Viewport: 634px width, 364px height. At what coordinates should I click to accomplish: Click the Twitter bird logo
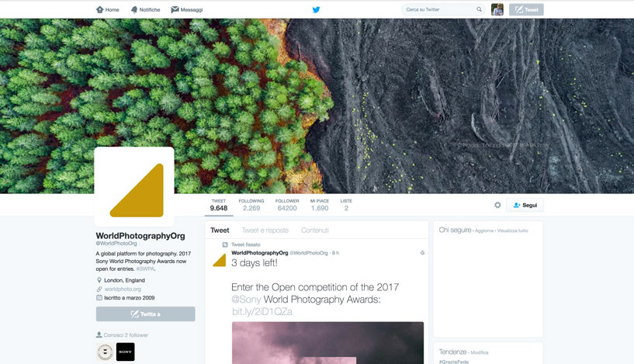316,10
